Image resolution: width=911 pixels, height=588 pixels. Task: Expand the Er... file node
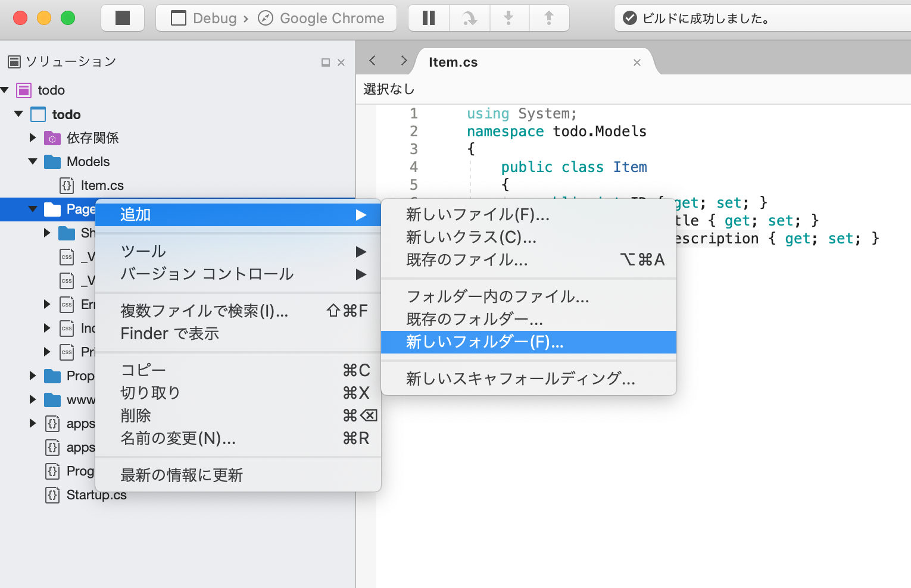pos(47,304)
